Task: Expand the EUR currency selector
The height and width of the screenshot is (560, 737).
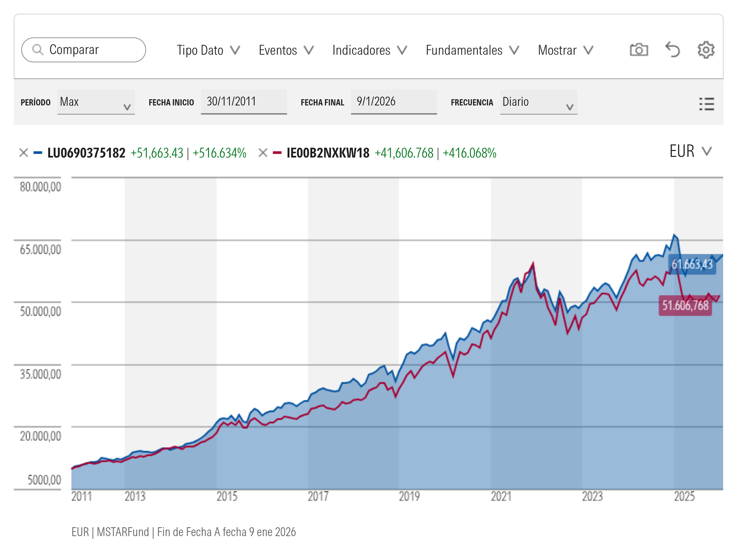Action: 690,151
